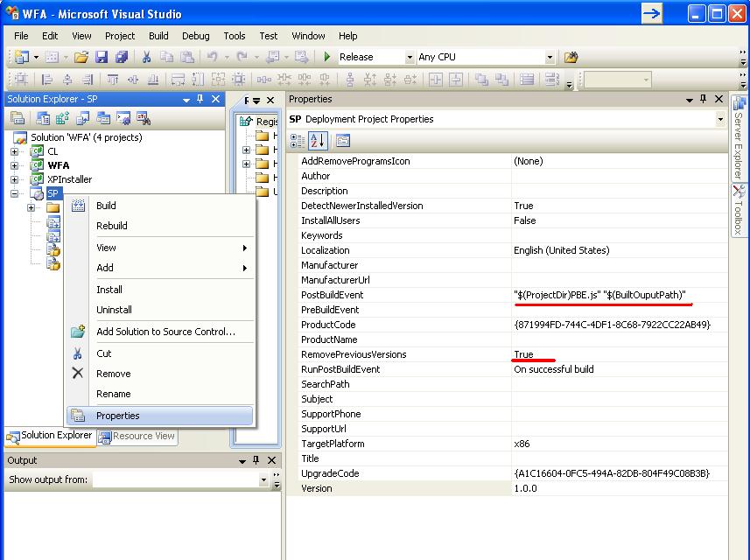The height and width of the screenshot is (560, 750).
Task: Choose Remove from the context menu
Action: 160,374
